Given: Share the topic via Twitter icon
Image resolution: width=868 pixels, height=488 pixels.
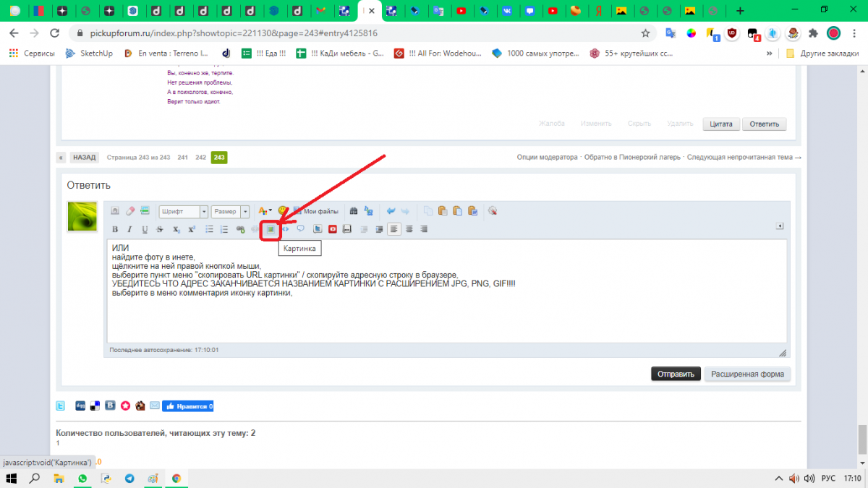Looking at the screenshot, I should click(61, 406).
